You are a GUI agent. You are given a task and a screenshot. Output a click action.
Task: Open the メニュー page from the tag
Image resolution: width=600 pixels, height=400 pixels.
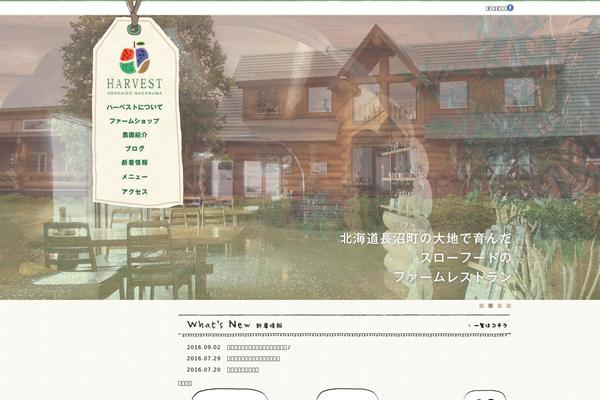coord(135,177)
